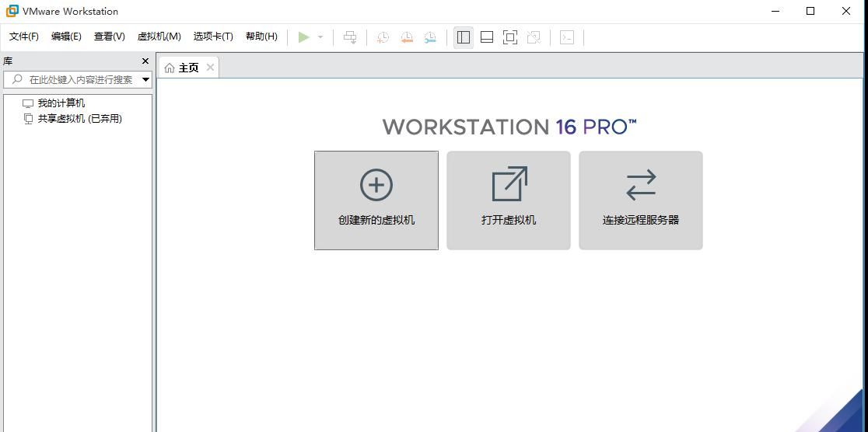Screen dimensions: 868x432
Task: Close the 库 library panel
Action: 145,61
